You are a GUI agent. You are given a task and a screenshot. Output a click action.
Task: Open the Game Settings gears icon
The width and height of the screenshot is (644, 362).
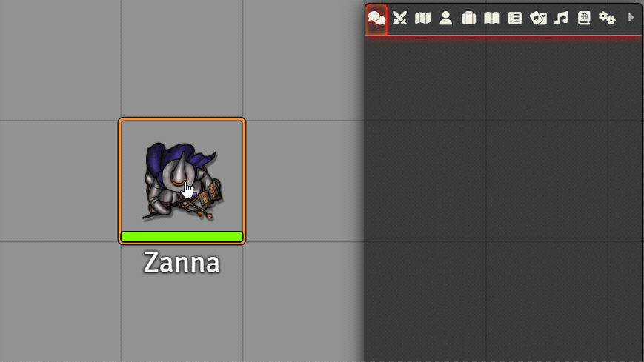[607, 18]
